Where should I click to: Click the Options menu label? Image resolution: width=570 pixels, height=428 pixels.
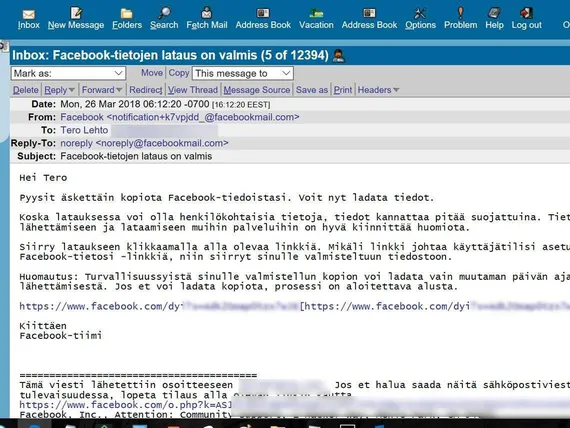(420, 25)
